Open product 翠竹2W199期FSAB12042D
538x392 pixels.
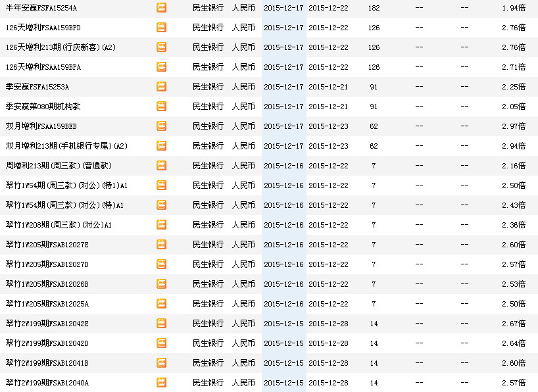point(47,343)
